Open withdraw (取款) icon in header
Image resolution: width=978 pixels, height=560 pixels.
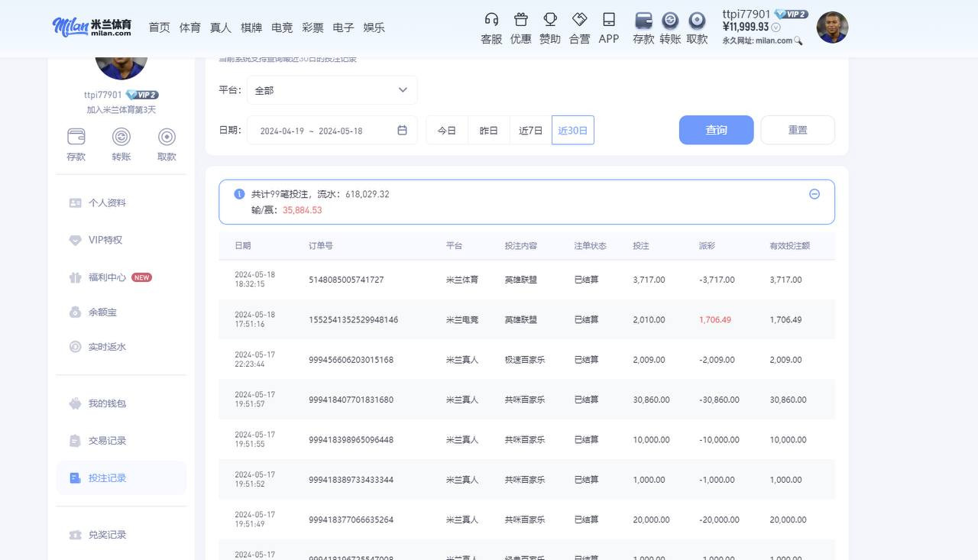point(697,21)
